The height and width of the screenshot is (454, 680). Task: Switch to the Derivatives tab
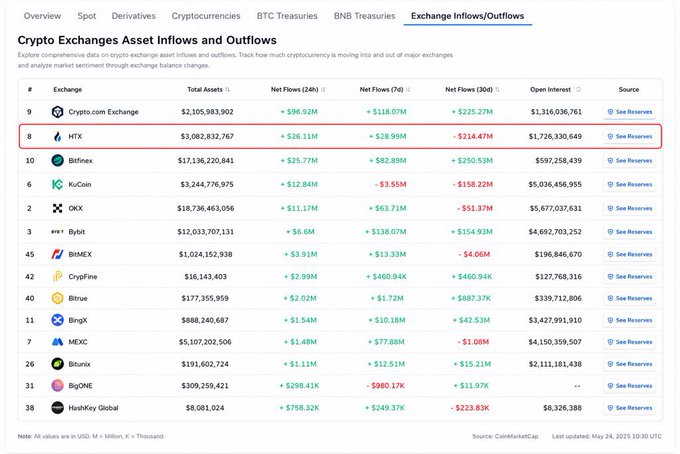[134, 16]
